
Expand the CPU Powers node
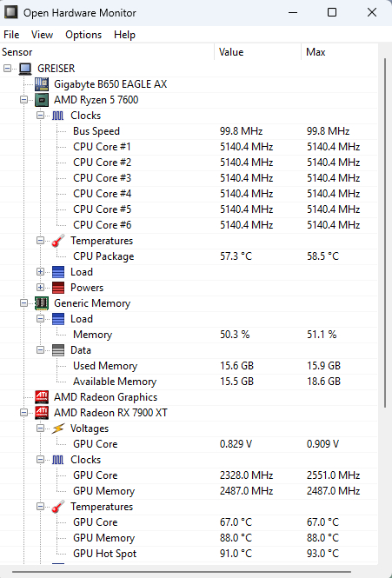coord(41,288)
